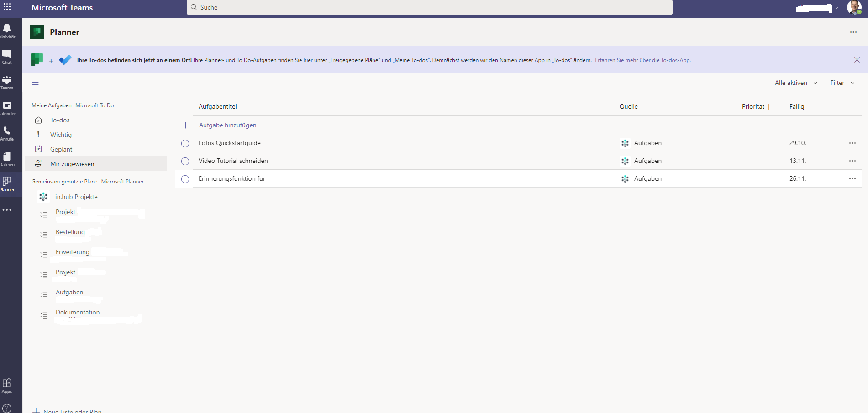Select Geplant list
This screenshot has height=413, width=868.
point(96,149)
